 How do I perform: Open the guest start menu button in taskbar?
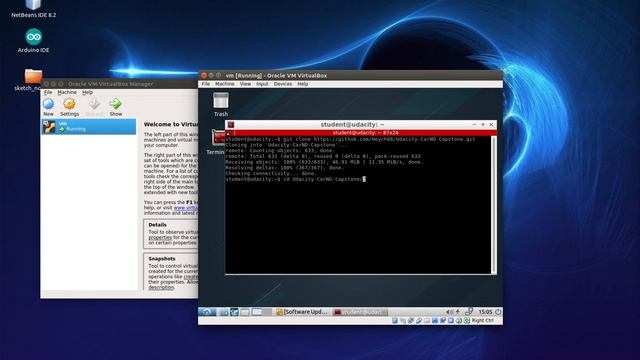(207, 312)
